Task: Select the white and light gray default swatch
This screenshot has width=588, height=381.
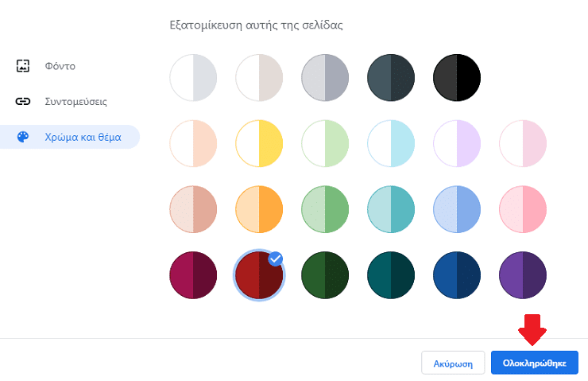Action: (x=193, y=78)
